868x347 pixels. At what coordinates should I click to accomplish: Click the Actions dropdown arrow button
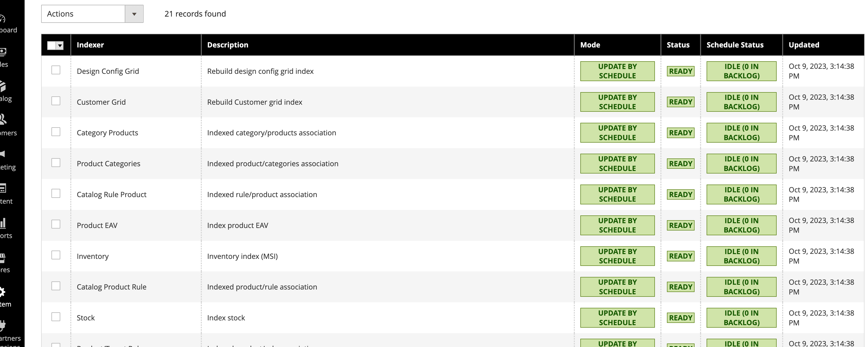tap(134, 14)
